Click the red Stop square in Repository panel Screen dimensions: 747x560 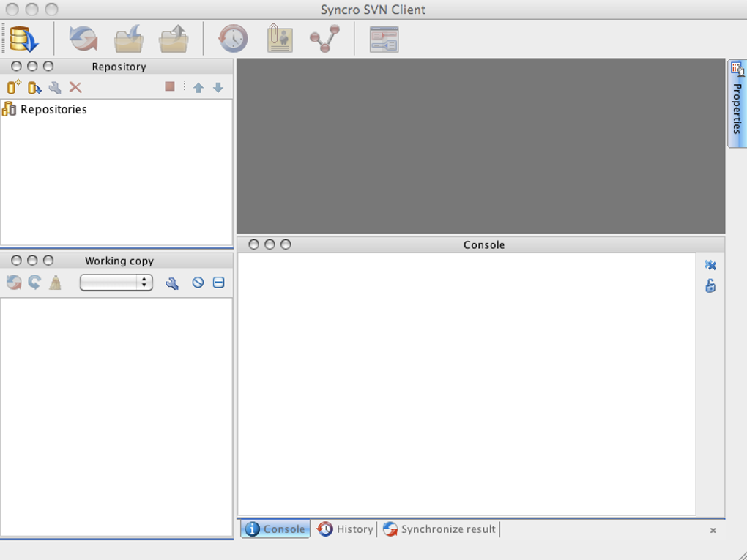point(170,86)
